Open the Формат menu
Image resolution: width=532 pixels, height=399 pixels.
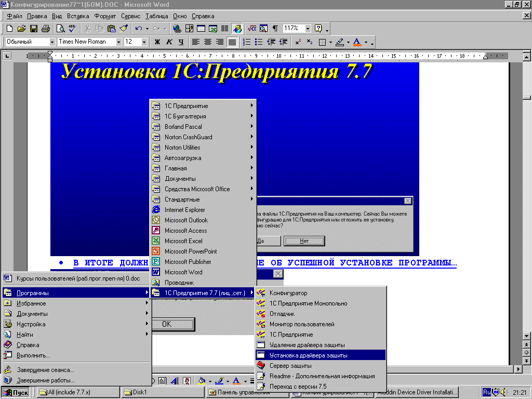point(105,16)
